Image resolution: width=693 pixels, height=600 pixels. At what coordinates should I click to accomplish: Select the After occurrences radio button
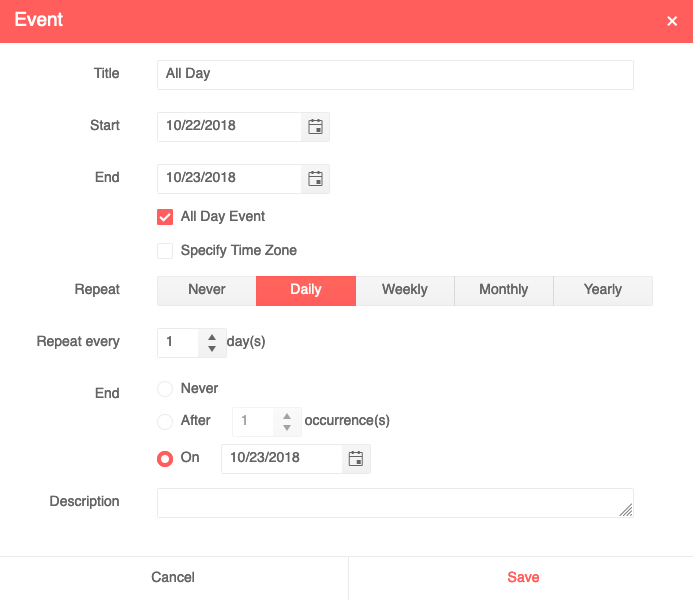tap(165, 421)
